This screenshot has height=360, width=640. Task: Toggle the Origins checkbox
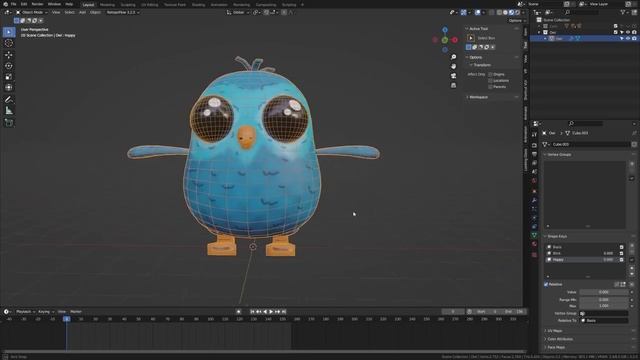(x=490, y=74)
